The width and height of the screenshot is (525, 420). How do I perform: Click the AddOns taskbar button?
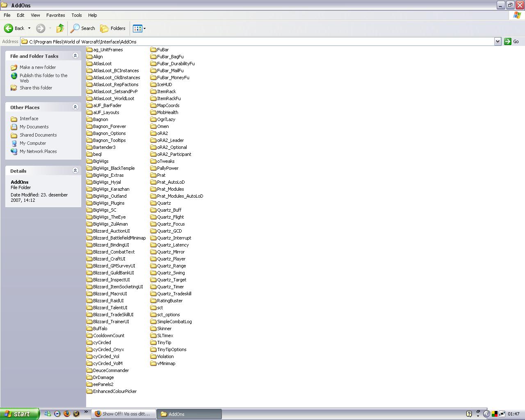pos(189,414)
